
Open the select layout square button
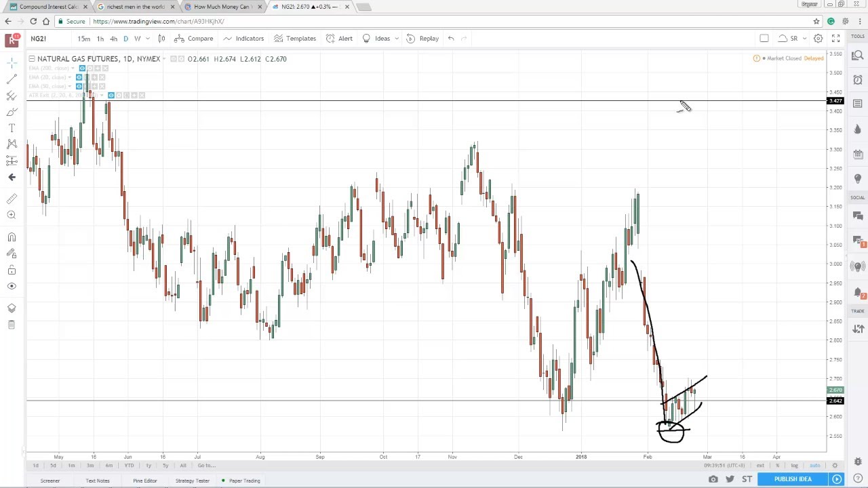point(764,39)
